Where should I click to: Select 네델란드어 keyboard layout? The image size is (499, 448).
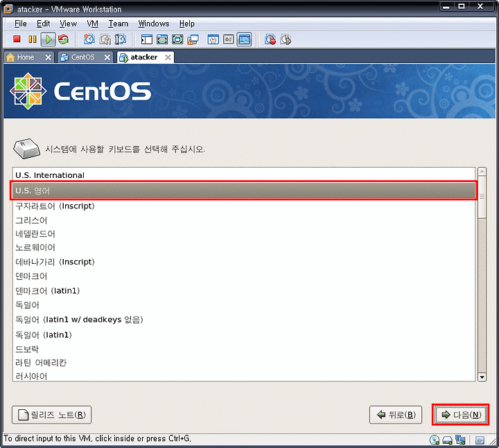tap(244, 234)
